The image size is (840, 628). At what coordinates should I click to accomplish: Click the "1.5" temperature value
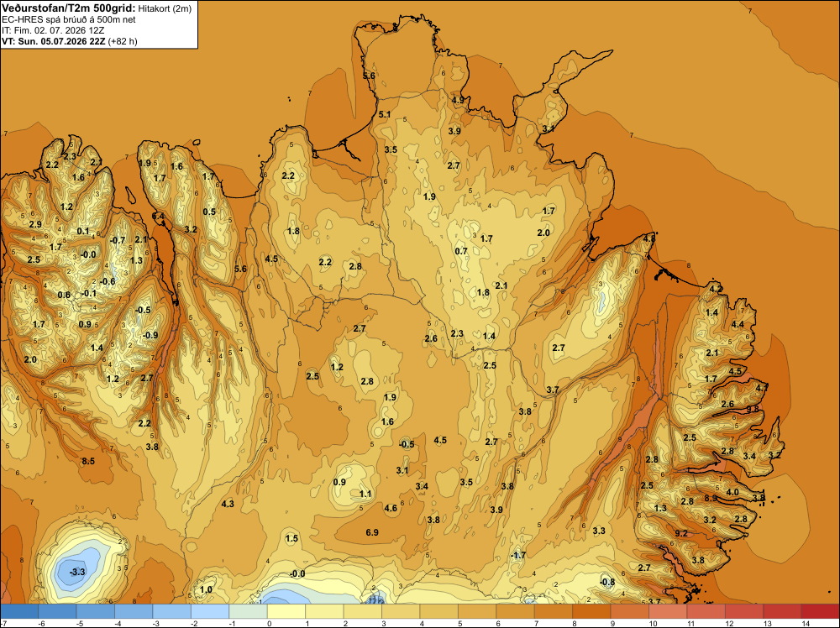click(x=291, y=539)
